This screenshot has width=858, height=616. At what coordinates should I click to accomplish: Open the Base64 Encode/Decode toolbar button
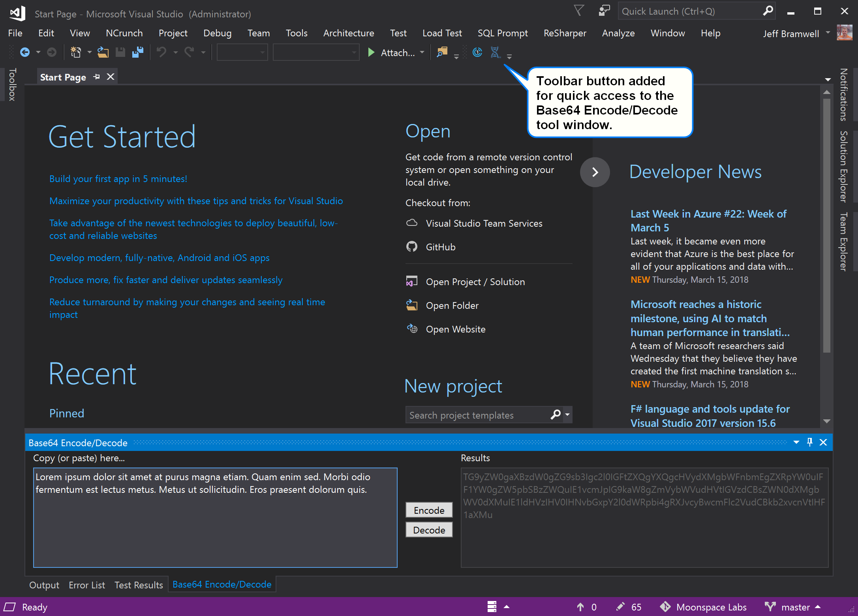point(495,52)
